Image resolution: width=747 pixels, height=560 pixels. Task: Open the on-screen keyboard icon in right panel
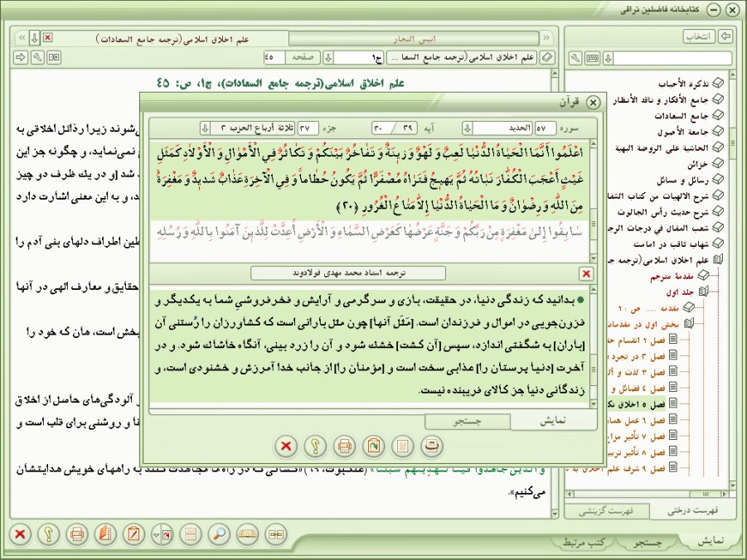click(592, 58)
